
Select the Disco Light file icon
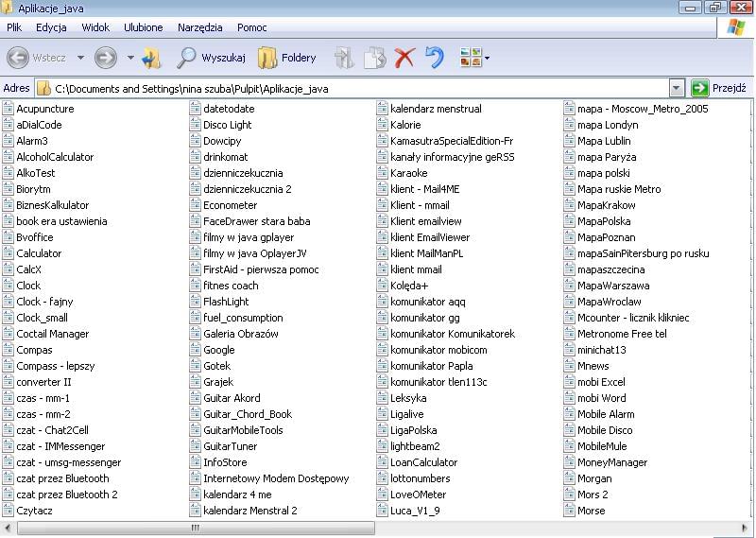195,124
